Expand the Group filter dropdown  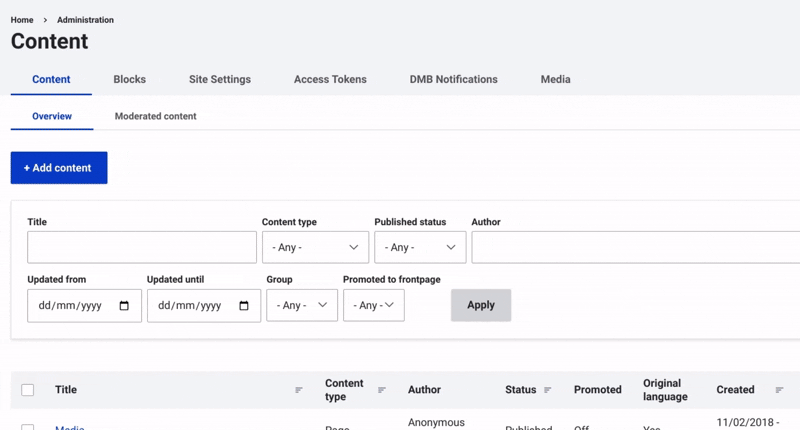pos(302,306)
